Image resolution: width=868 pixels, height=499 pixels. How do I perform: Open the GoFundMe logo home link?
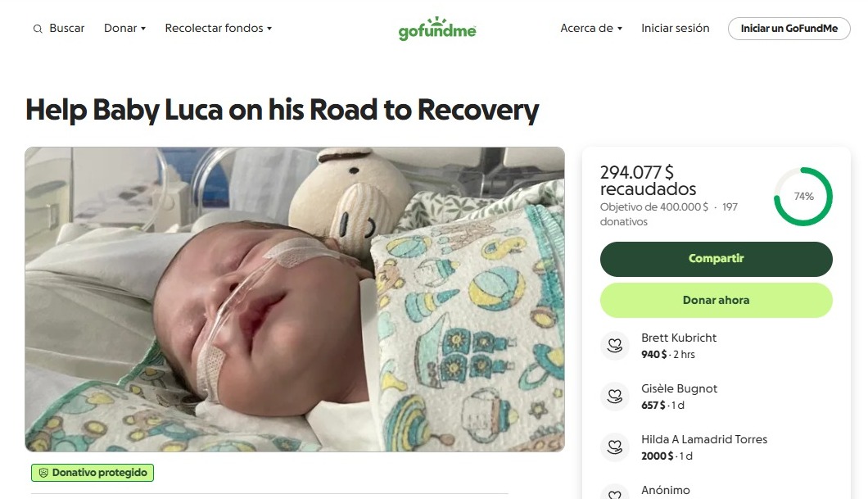click(x=437, y=28)
